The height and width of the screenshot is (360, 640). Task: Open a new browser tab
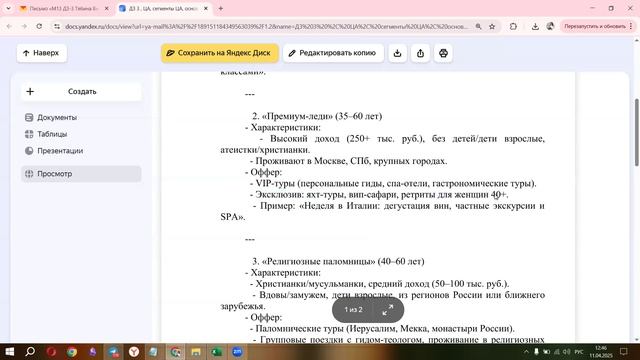[x=220, y=8]
